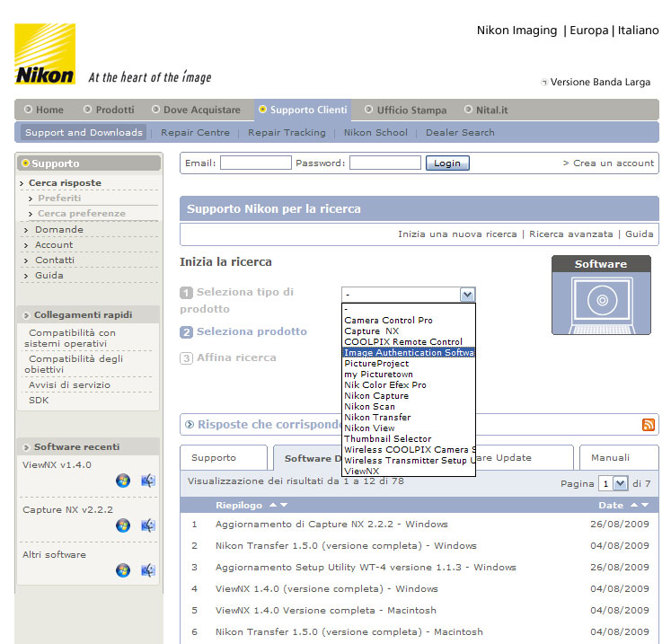Open Ufficio Stampa tab
Viewport: 671px width, 644px height.
(406, 110)
